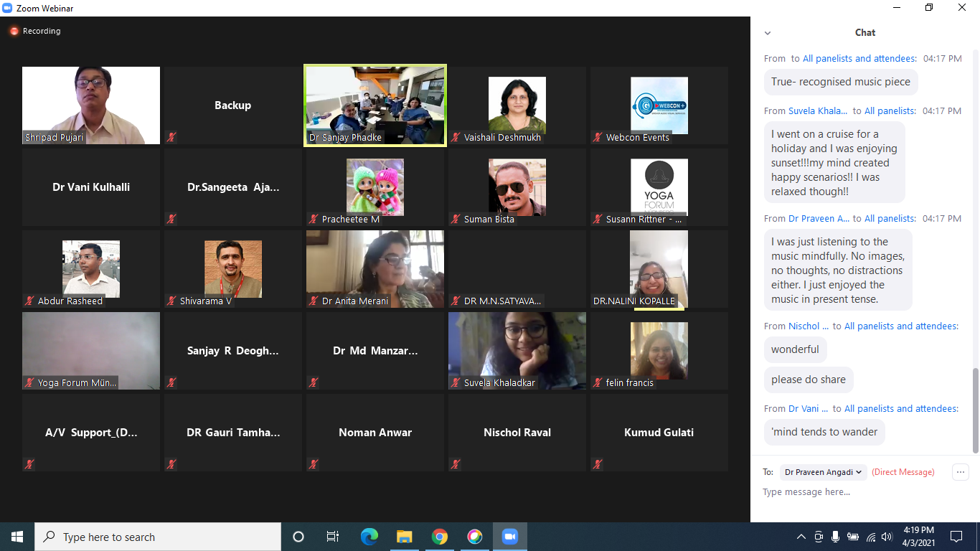The width and height of the screenshot is (980, 551).
Task: Show hidden system tray icons chevron
Action: tap(801, 537)
